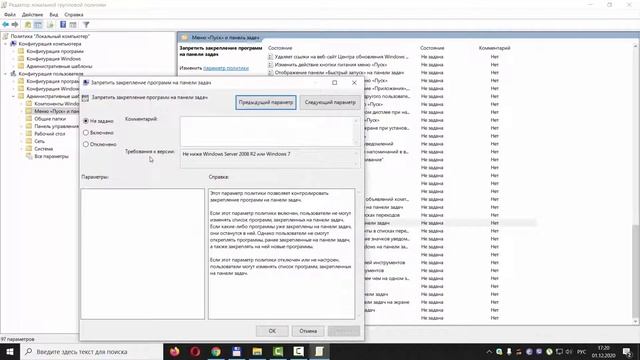Click the Forward arrow in the toolbar
The width and height of the screenshot is (640, 360).
click(15, 25)
